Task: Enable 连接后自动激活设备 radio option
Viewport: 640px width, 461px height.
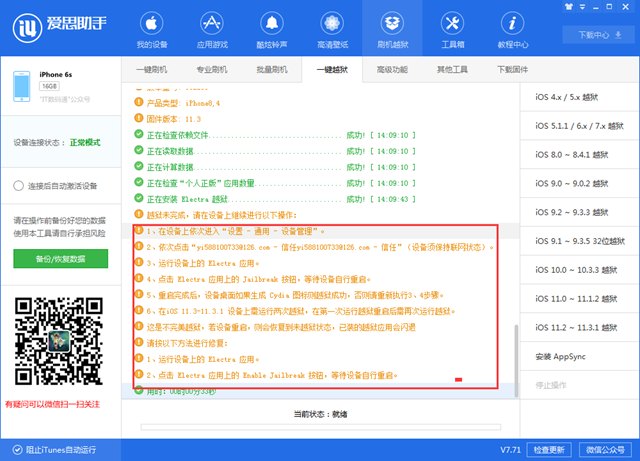Action: coord(18,186)
